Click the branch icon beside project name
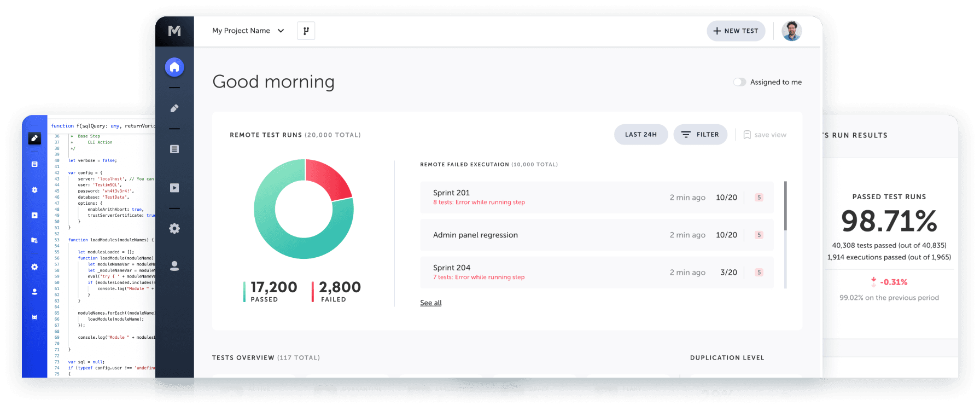980x405 pixels. pyautogui.click(x=306, y=31)
